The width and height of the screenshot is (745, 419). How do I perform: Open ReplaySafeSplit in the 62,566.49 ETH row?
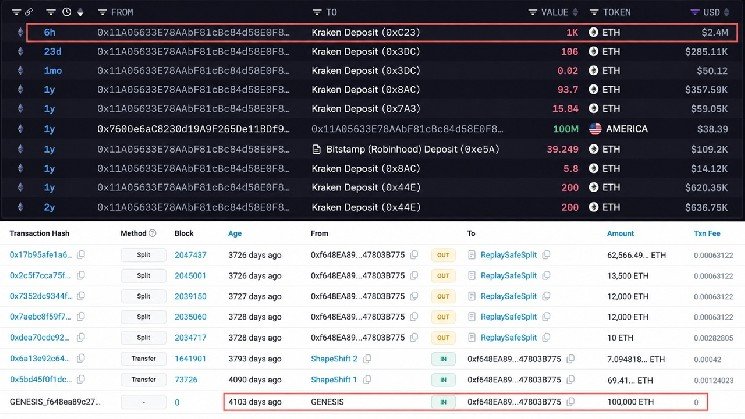pyautogui.click(x=508, y=255)
